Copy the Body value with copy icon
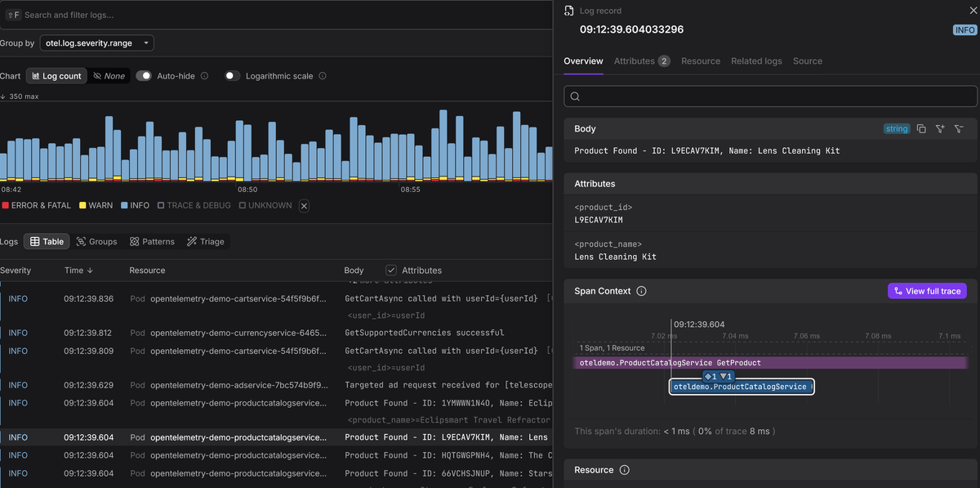Viewport: 980px width, 488px height. (x=921, y=129)
